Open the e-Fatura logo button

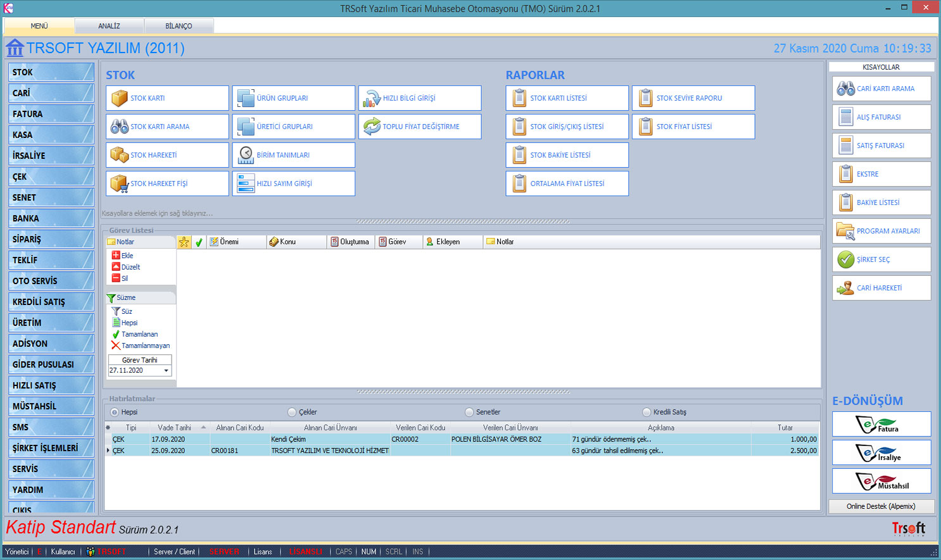tap(881, 424)
